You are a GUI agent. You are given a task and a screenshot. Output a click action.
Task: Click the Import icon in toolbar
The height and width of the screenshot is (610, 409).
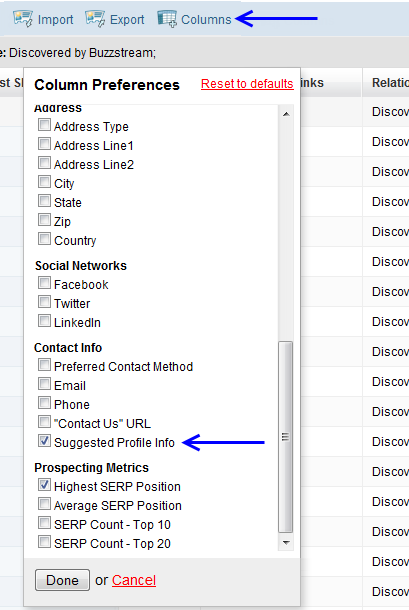[23, 19]
